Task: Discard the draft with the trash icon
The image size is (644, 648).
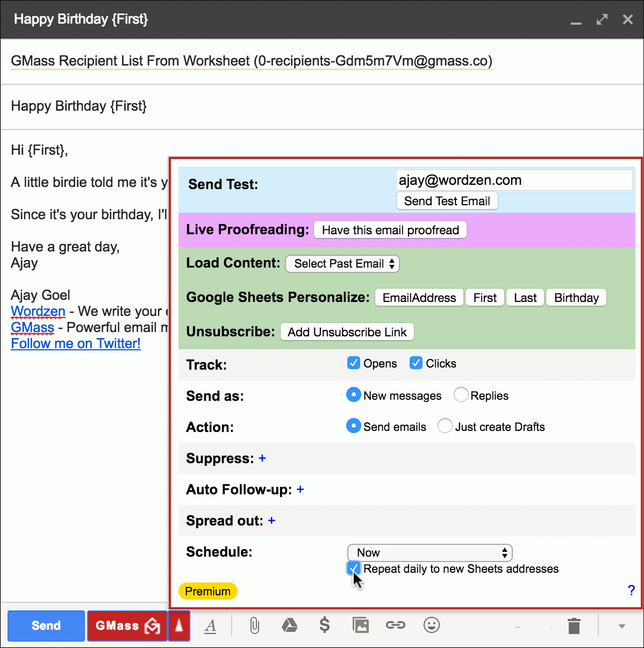Action: (574, 625)
